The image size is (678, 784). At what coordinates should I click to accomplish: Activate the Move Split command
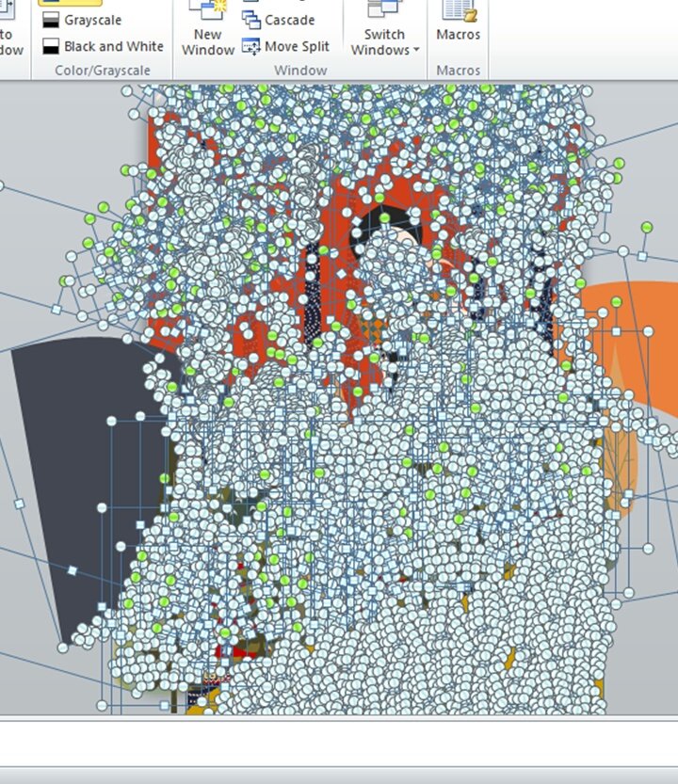pyautogui.click(x=285, y=46)
